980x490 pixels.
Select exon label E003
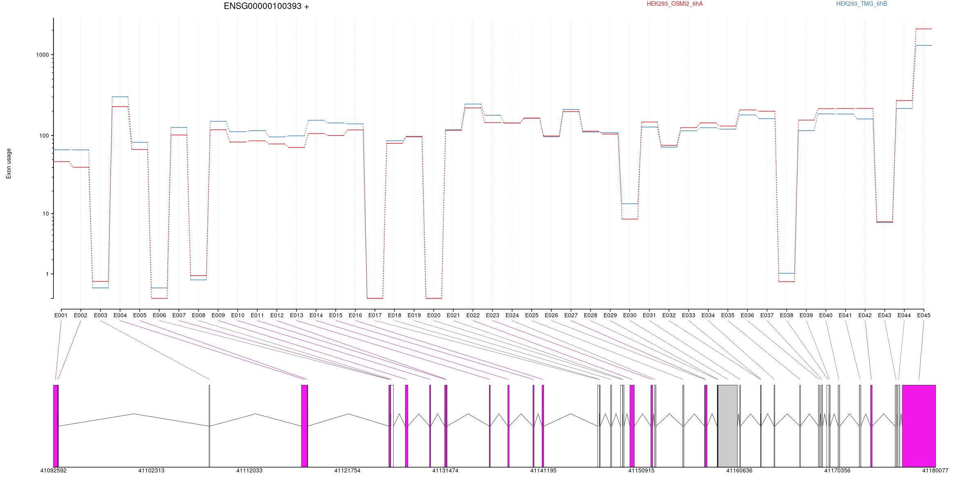[100, 315]
